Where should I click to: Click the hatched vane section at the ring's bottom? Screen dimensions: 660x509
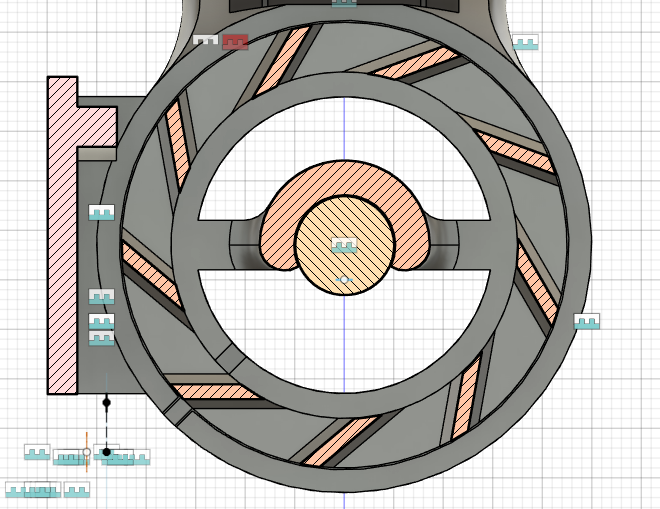click(340, 441)
